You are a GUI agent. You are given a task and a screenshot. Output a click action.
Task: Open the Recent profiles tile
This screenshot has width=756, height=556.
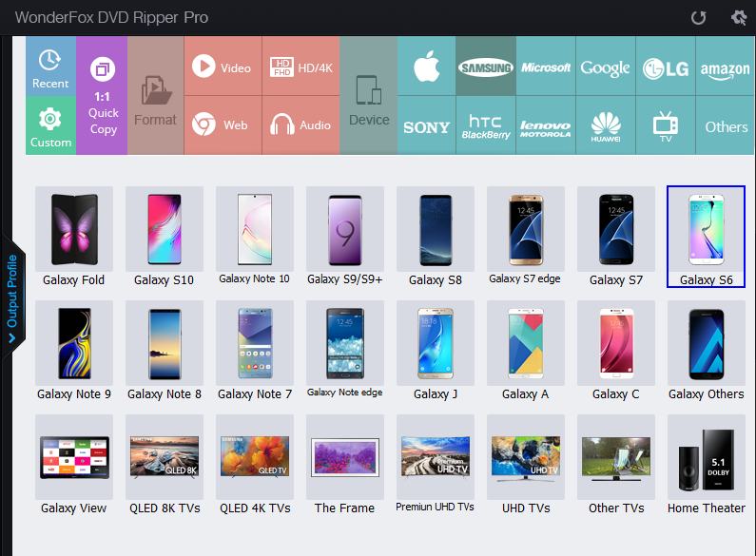click(50, 66)
